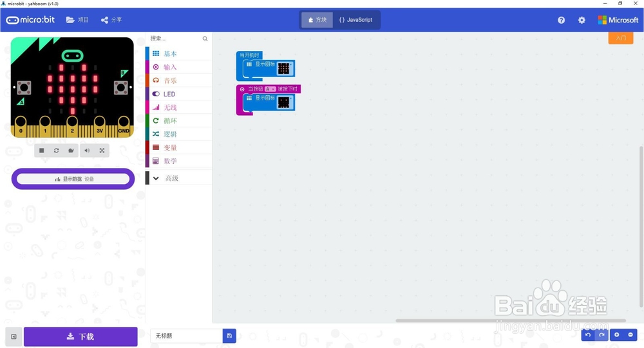Click inside the 搜索 block search field
This screenshot has height=348, width=644.
tap(175, 39)
